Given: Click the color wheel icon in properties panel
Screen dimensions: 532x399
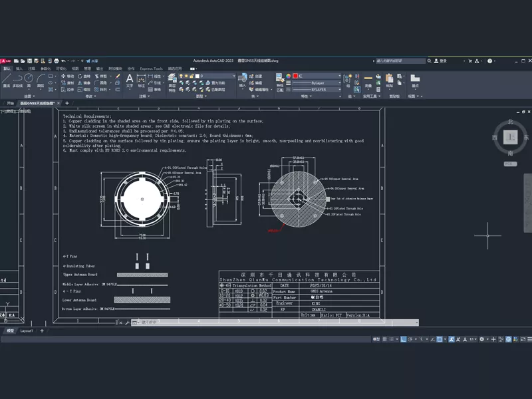Looking at the screenshot, I should click(288, 76).
